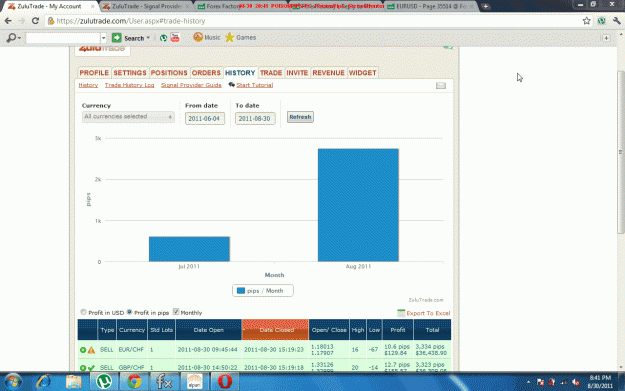Click the Aug 2011 chart bar
Screen dimensions: 625x391
(x=358, y=205)
